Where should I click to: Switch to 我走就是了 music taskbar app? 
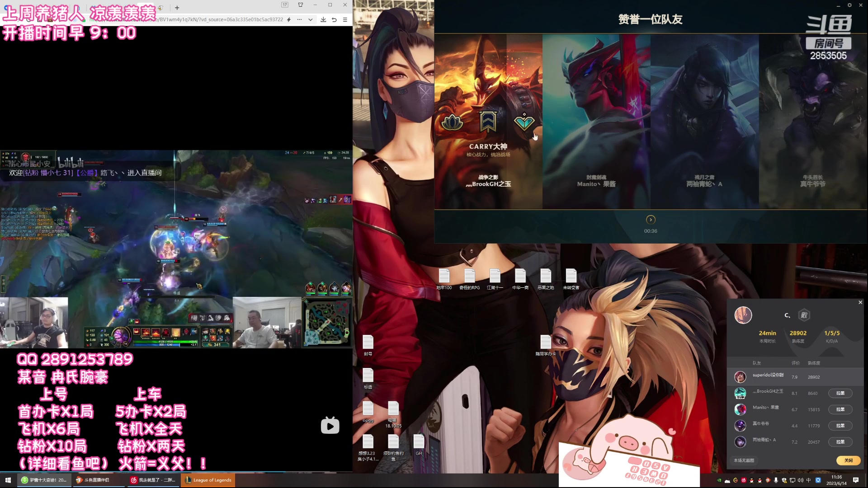(x=153, y=480)
